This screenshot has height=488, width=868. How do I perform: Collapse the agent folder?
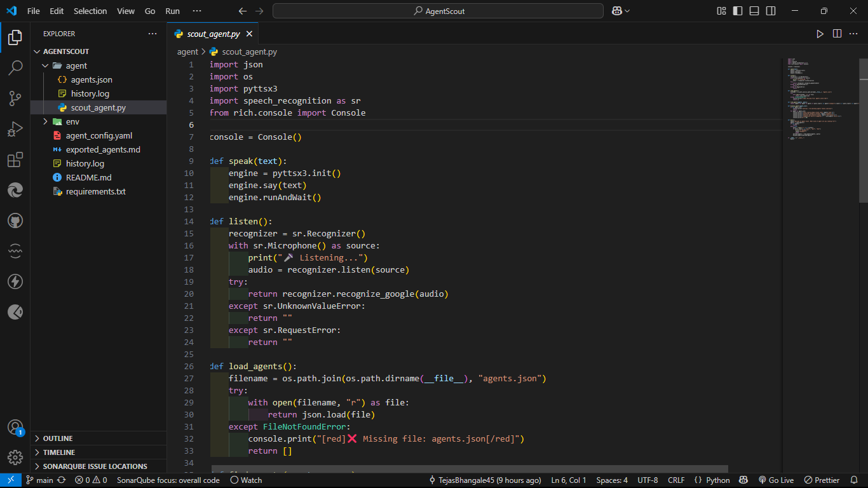[x=76, y=65]
